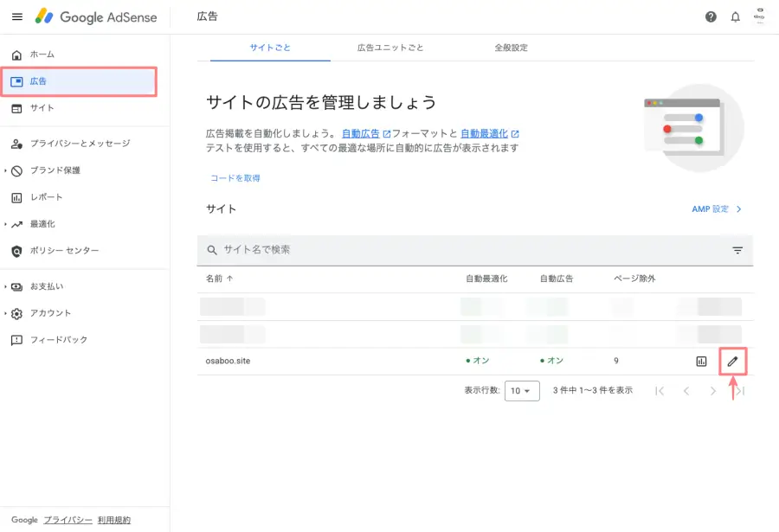Viewport: 779px width, 532px height.
Task: View notifications via the bell icon
Action: pos(735,16)
